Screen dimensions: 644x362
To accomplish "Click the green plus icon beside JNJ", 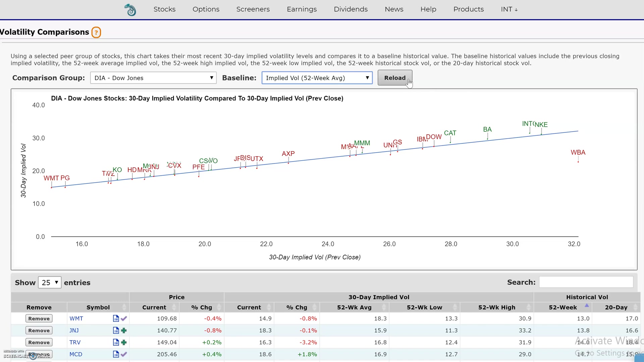I will pyautogui.click(x=124, y=330).
